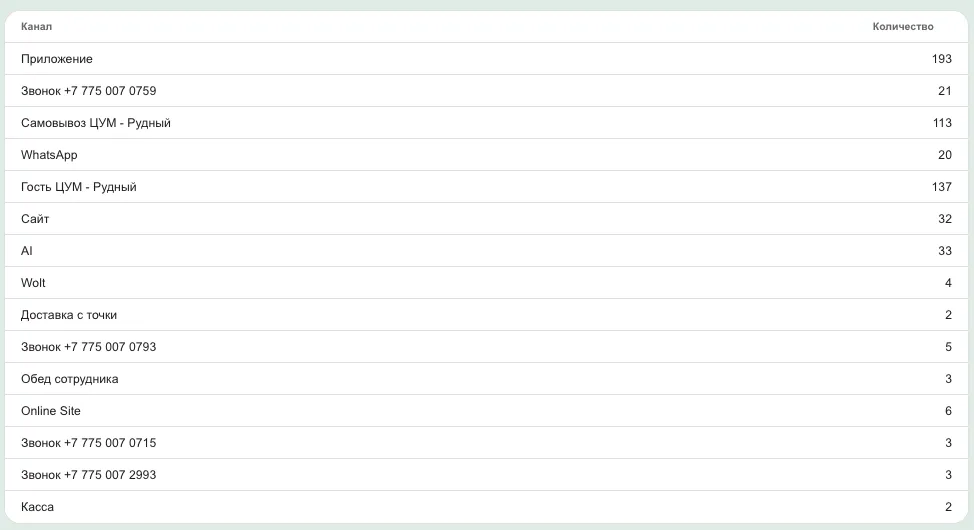Click the count 193 for Приложение
Viewport: 974px width, 530px height.
[942, 59]
